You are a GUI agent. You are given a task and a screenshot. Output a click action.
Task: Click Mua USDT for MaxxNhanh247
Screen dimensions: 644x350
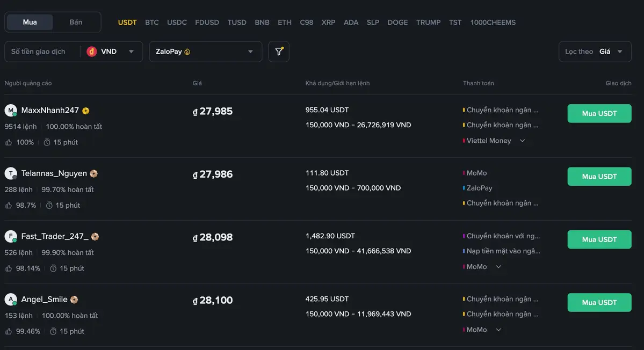[599, 114]
